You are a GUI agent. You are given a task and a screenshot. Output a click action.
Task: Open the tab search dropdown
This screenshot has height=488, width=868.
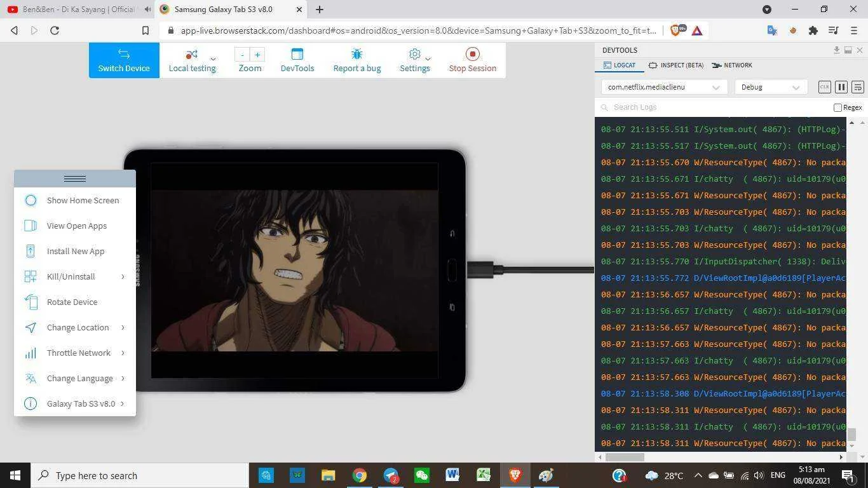pyautogui.click(x=767, y=10)
